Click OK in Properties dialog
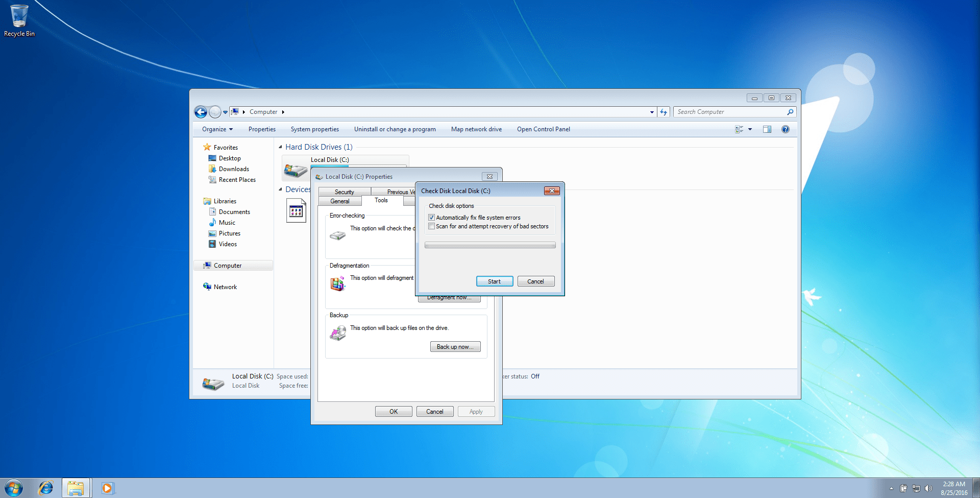The height and width of the screenshot is (498, 980). tap(394, 412)
